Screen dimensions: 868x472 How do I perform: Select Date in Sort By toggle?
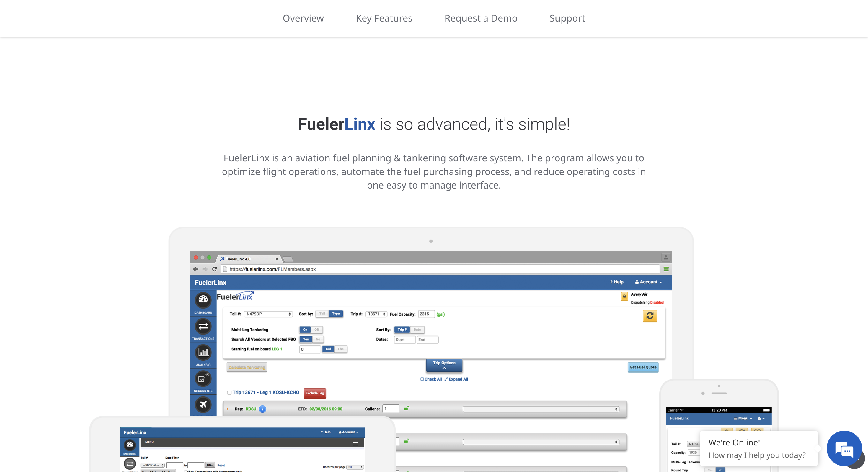tap(417, 330)
